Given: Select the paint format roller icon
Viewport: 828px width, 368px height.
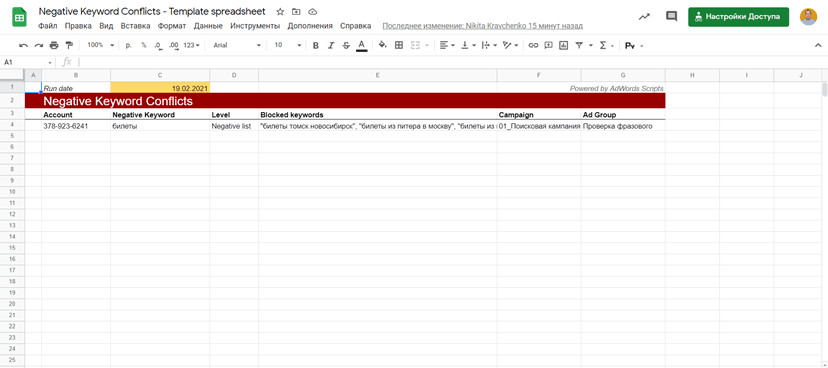Looking at the screenshot, I should (x=69, y=45).
